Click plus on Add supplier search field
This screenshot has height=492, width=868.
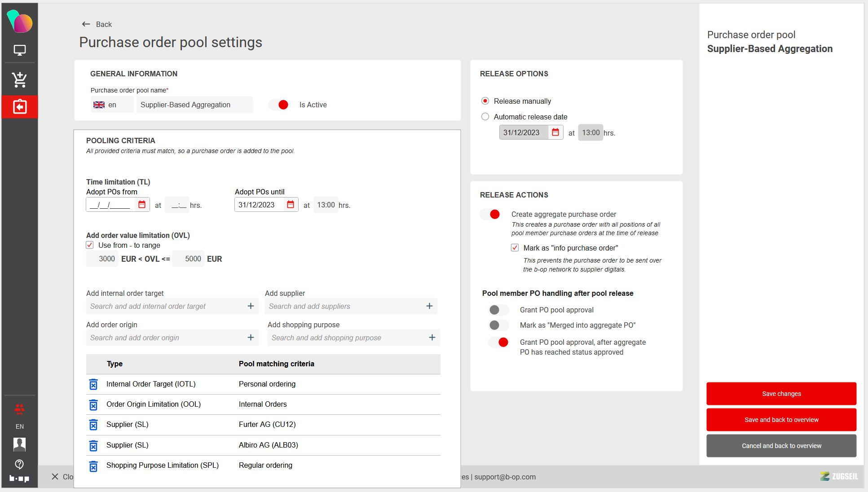[x=429, y=306]
